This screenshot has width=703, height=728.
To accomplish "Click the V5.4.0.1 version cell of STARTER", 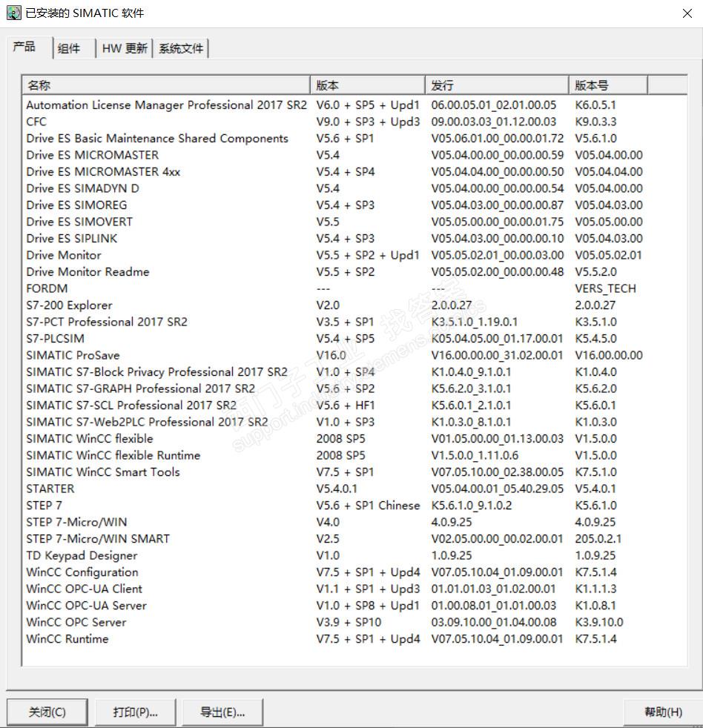I will (x=337, y=489).
